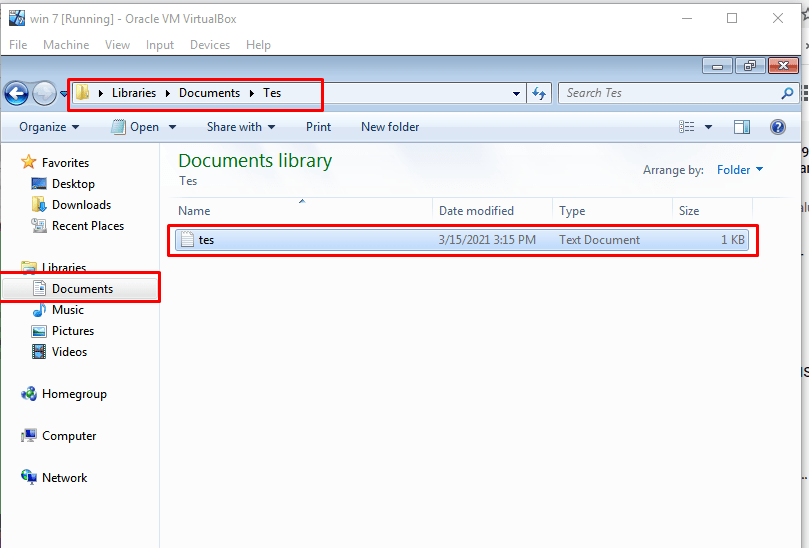Click the refresh icon beside address bar
This screenshot has width=809, height=548.
pyautogui.click(x=540, y=93)
